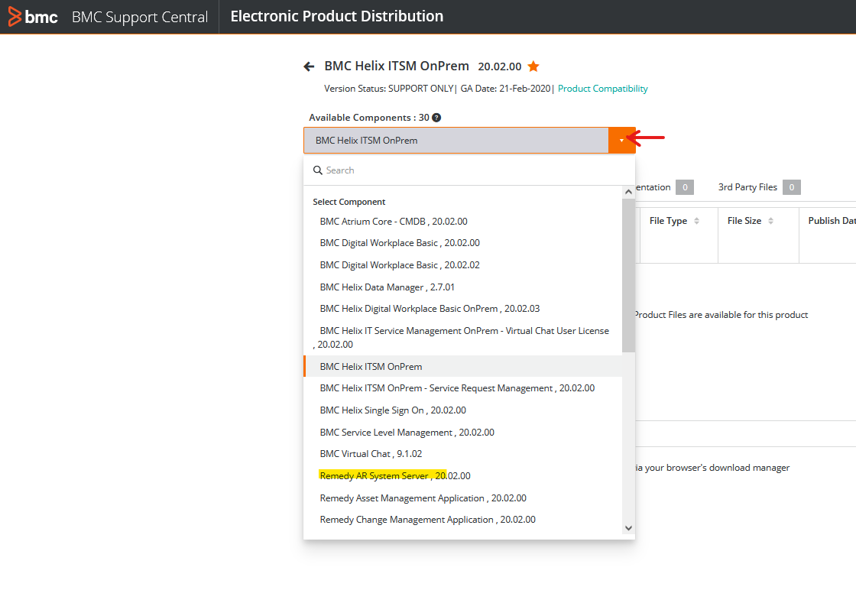Click the 20.02.00 version number
The image size is (856, 616).
pyautogui.click(x=500, y=66)
